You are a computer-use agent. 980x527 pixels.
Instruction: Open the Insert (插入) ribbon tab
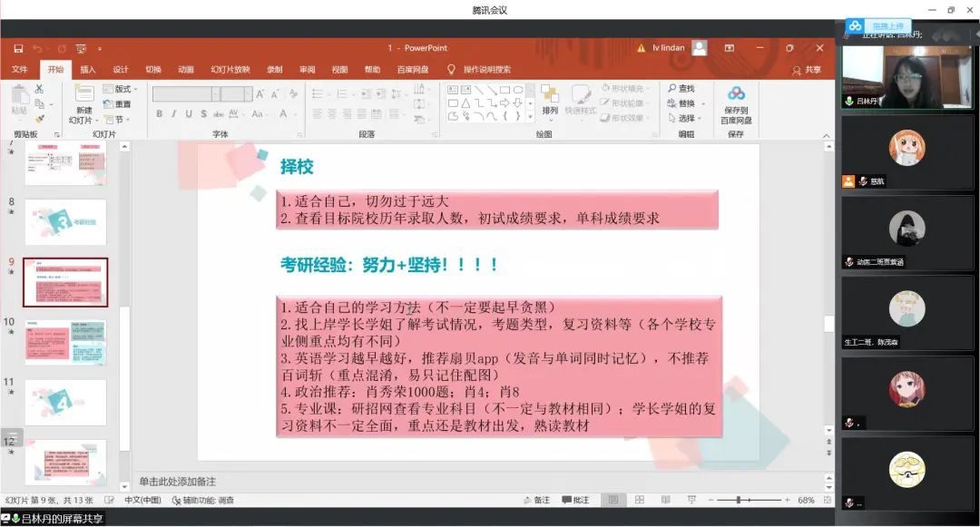pyautogui.click(x=87, y=70)
